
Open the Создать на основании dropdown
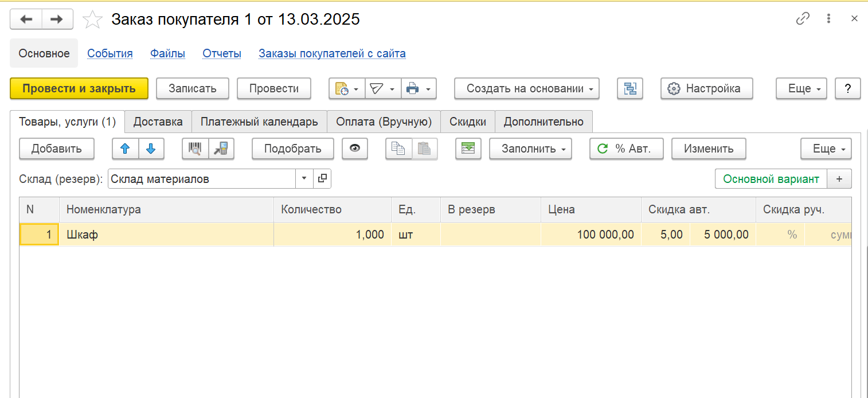526,88
